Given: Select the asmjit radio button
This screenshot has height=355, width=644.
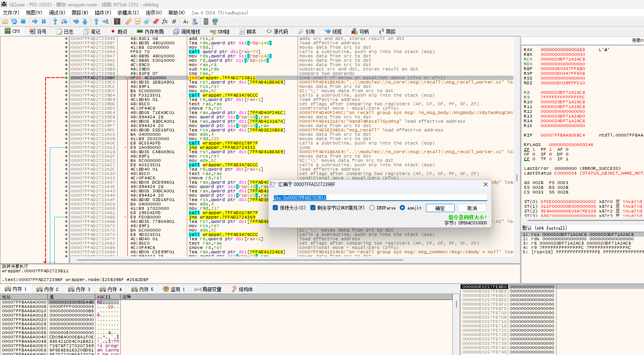Looking at the screenshot, I should [411, 208].
